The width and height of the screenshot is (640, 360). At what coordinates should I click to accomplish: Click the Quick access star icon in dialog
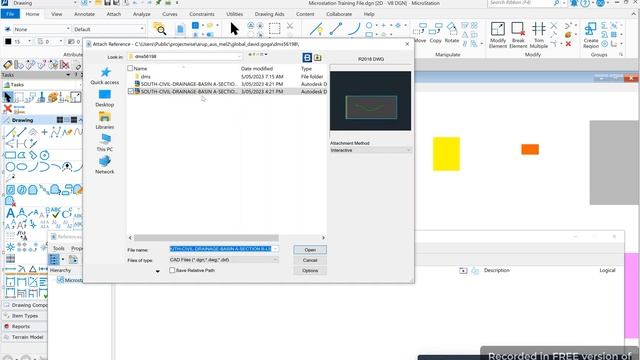[x=105, y=73]
